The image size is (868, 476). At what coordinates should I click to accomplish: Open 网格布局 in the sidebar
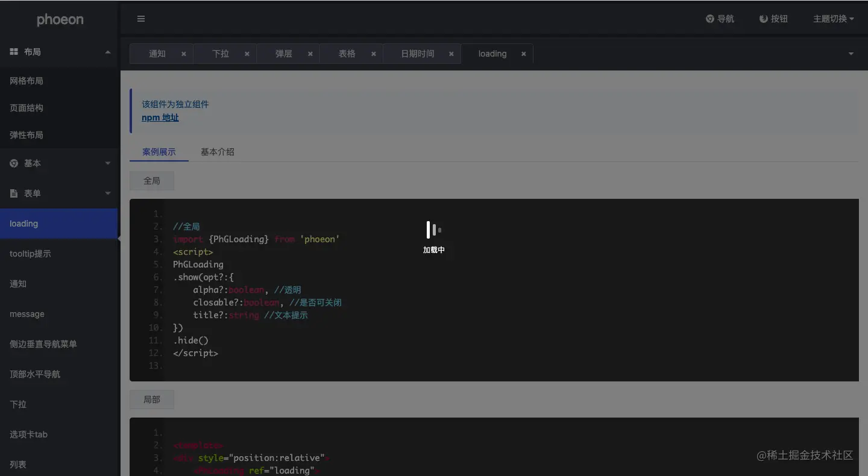click(59, 81)
